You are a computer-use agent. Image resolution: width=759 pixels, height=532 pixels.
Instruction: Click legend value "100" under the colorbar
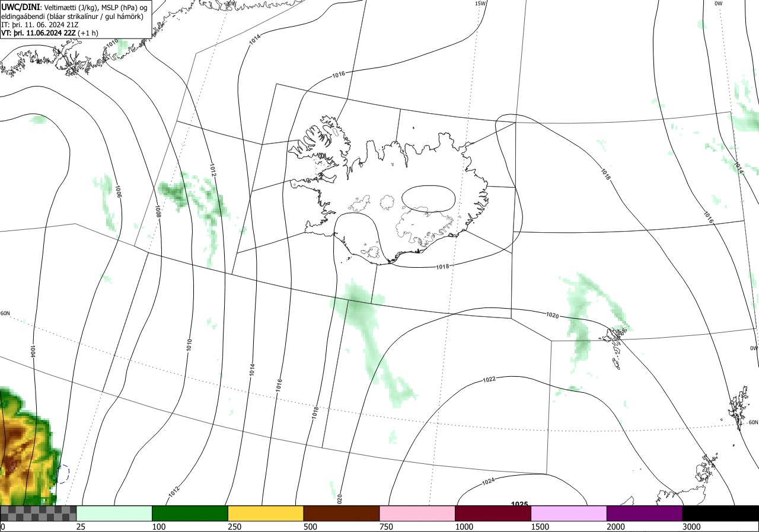(159, 527)
